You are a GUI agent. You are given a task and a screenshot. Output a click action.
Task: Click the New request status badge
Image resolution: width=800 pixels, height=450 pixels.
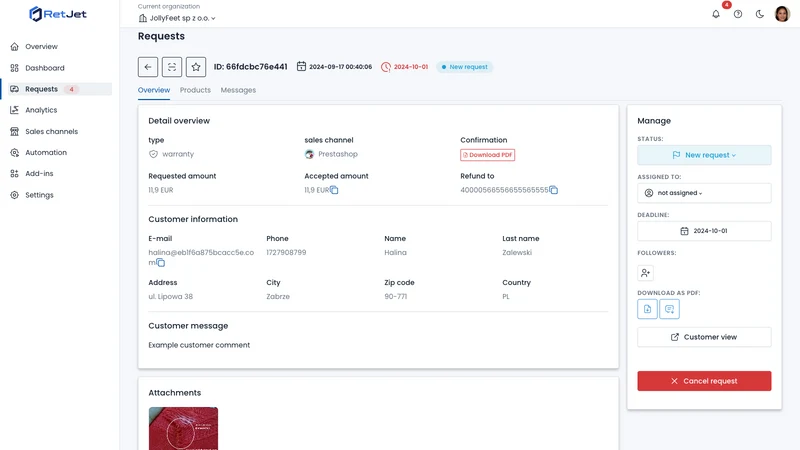click(x=464, y=67)
